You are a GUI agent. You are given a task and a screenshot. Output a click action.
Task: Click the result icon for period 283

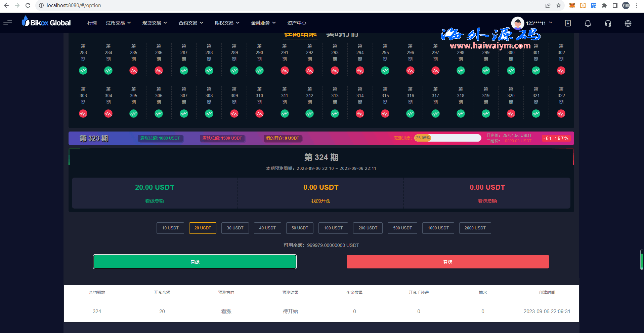[x=83, y=71]
